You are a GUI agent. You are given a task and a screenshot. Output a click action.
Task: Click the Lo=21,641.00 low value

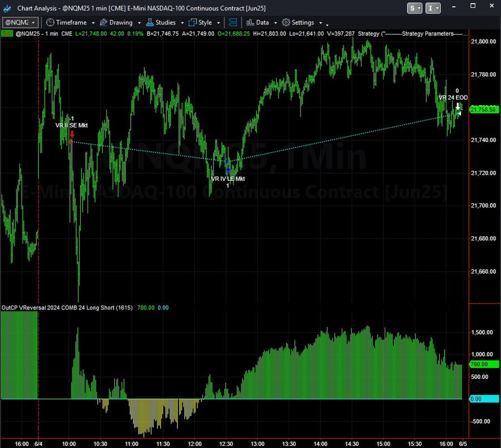coord(306,33)
